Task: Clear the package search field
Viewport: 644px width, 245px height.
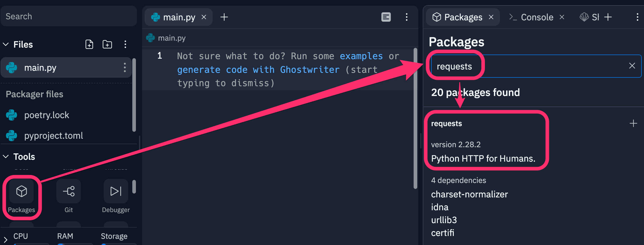Action: click(632, 66)
